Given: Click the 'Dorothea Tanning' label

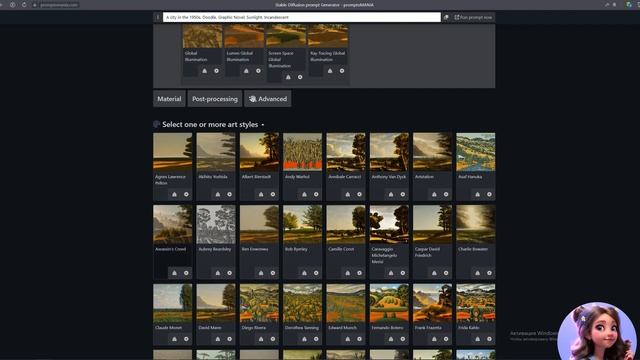Looking at the screenshot, I should click(x=302, y=327).
